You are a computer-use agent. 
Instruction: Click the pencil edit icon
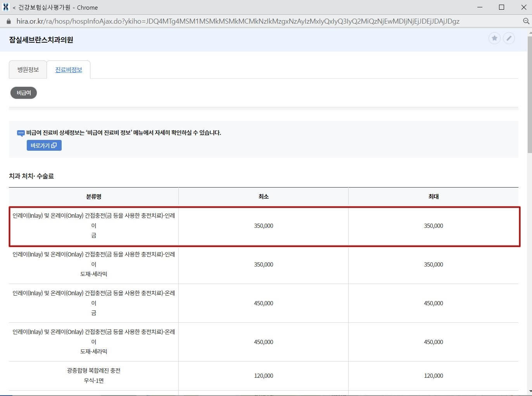click(x=509, y=38)
